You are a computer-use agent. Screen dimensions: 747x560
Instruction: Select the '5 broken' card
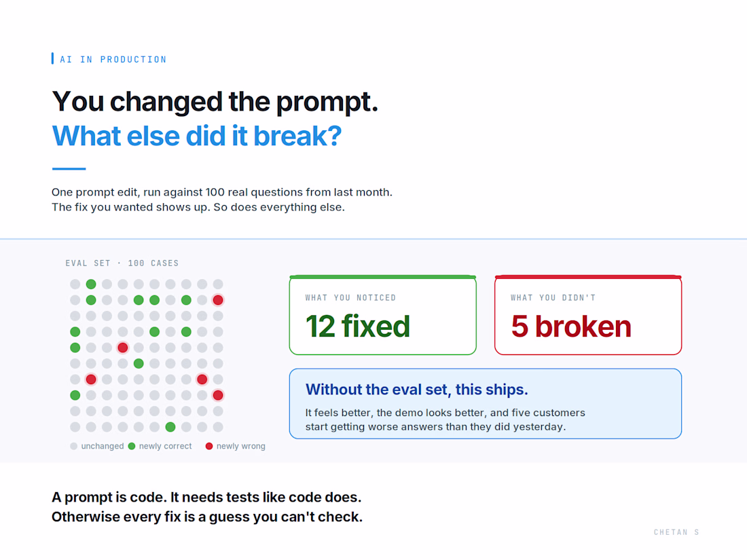click(588, 315)
